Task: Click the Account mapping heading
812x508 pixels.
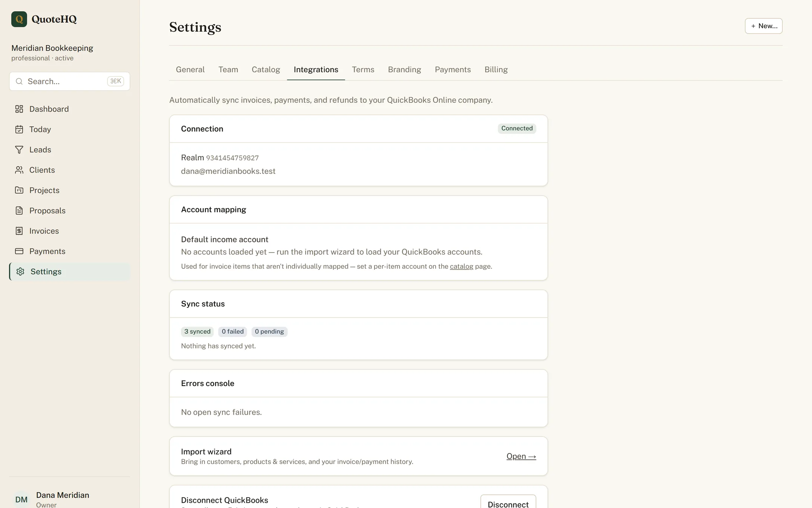Action: pos(214,210)
